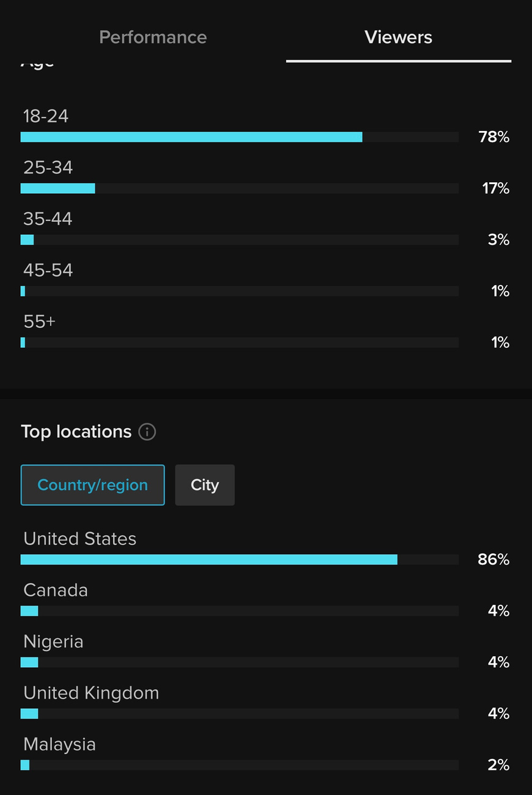Open the Top locations info icon

(147, 432)
